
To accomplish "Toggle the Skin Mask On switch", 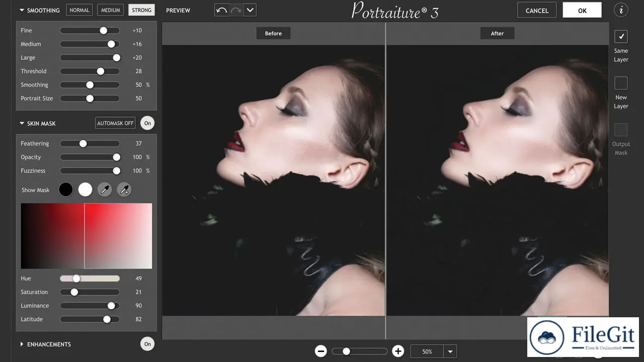I will click(147, 123).
